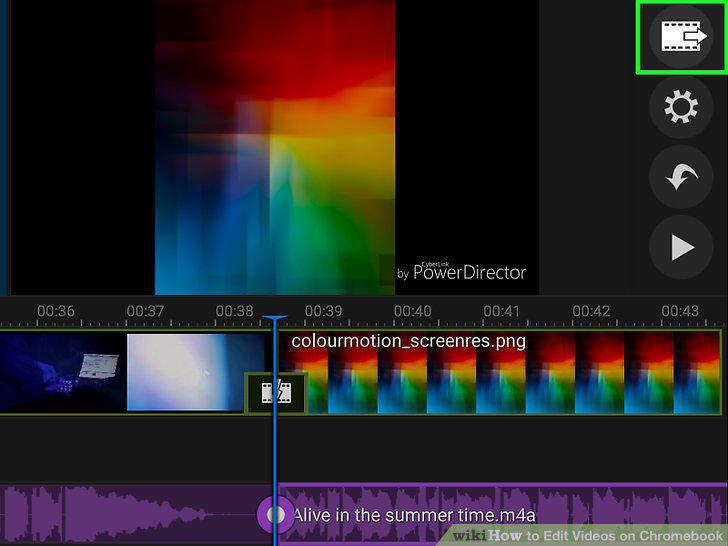Tap the rainbow video preview area
Image resolution: width=728 pixels, height=546 pixels.
pos(275,147)
